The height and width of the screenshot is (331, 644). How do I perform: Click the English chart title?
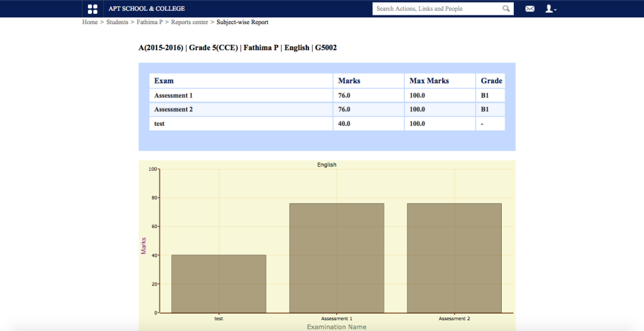click(x=327, y=164)
